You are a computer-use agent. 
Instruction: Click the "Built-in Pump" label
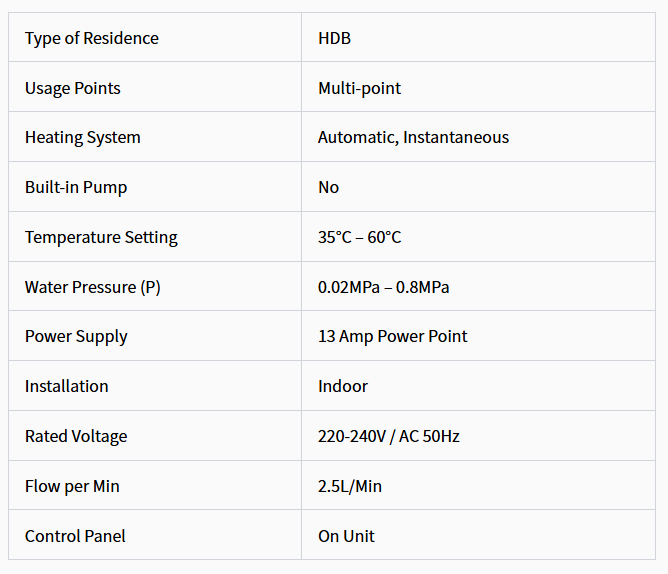coord(76,187)
